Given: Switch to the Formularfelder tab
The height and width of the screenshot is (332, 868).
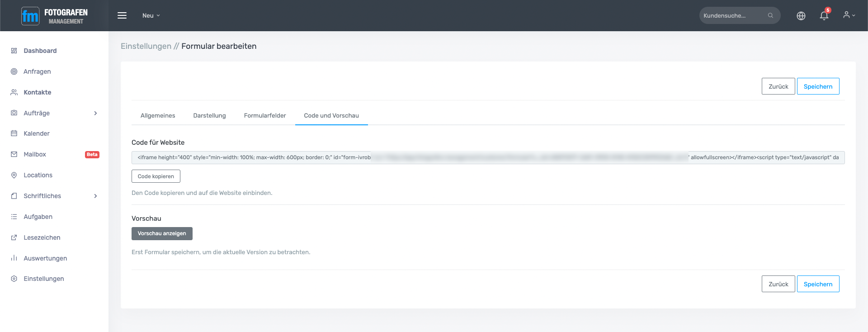Looking at the screenshot, I should coord(265,115).
